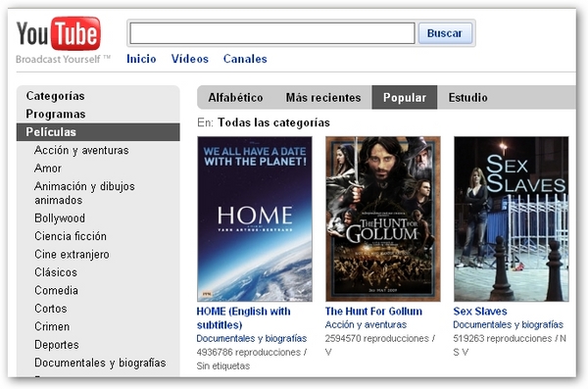Click Acción y aventuras under Hunt For Gollum
This screenshot has width=588, height=389.
(366, 324)
